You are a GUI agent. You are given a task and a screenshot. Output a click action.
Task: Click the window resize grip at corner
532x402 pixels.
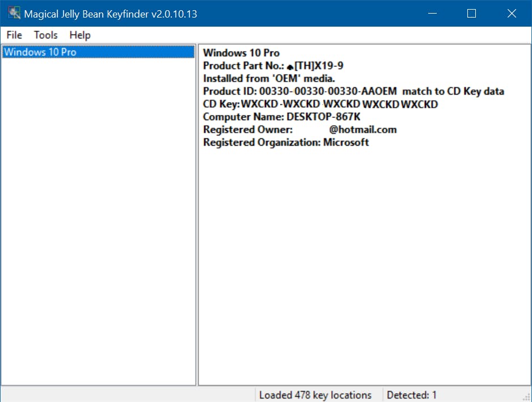(527, 397)
